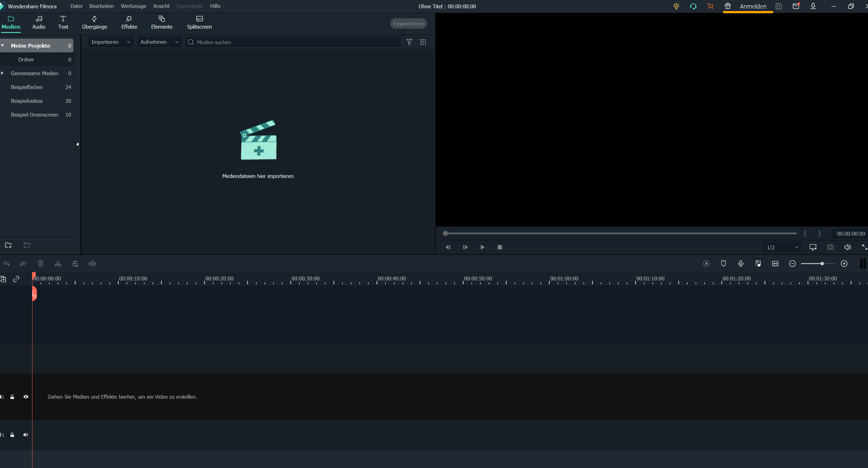This screenshot has height=468, width=868.
Task: Click the undo arrow icon
Action: [x=7, y=263]
